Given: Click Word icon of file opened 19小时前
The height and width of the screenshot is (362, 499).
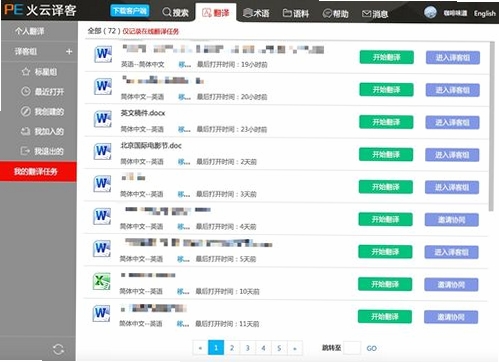Looking at the screenshot, I should (103, 54).
